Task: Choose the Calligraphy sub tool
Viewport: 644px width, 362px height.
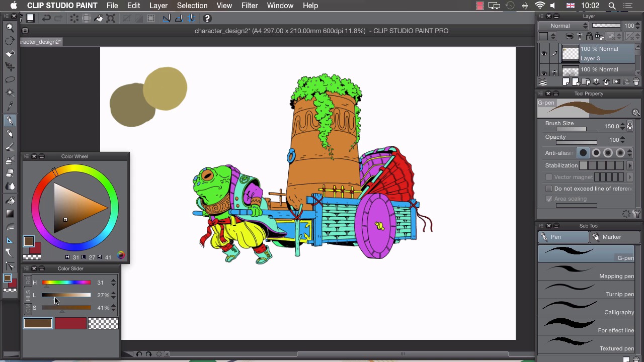Action: pos(587,309)
